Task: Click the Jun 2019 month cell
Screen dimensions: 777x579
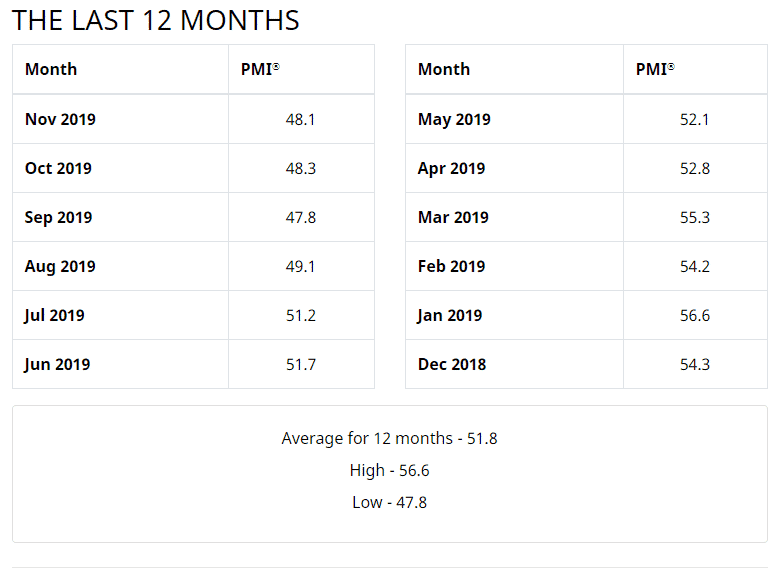Action: [x=57, y=364]
